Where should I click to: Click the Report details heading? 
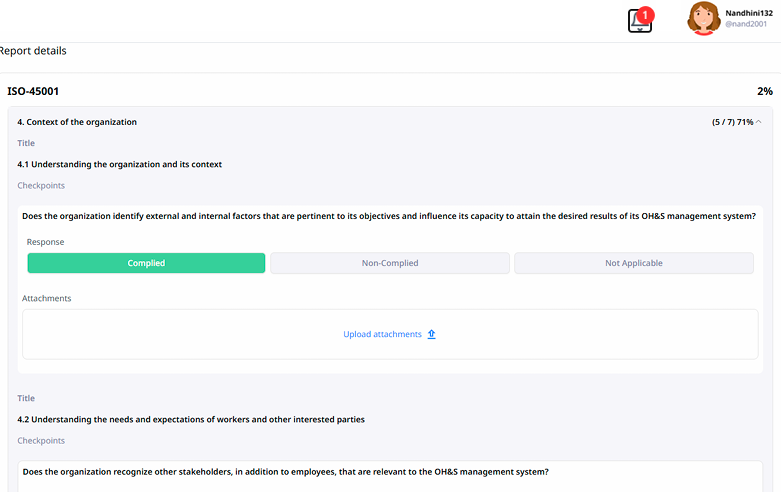(x=33, y=51)
